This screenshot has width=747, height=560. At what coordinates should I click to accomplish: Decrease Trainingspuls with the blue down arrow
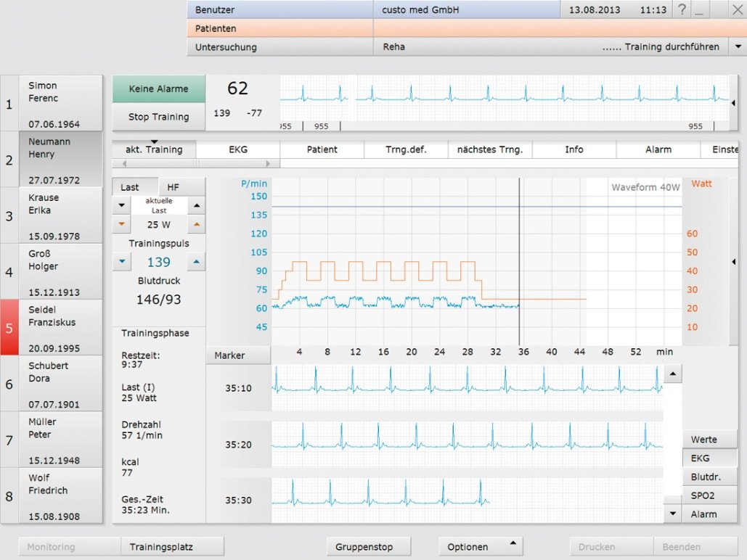(x=121, y=262)
